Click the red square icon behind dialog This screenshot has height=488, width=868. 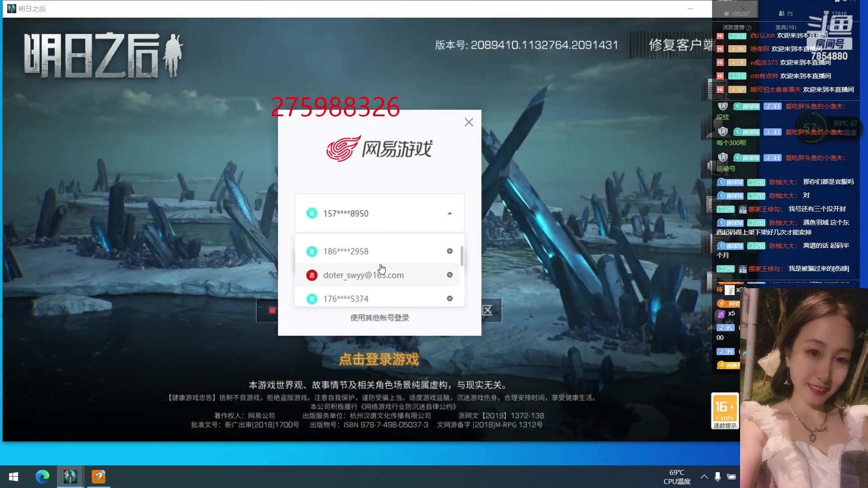click(272, 310)
